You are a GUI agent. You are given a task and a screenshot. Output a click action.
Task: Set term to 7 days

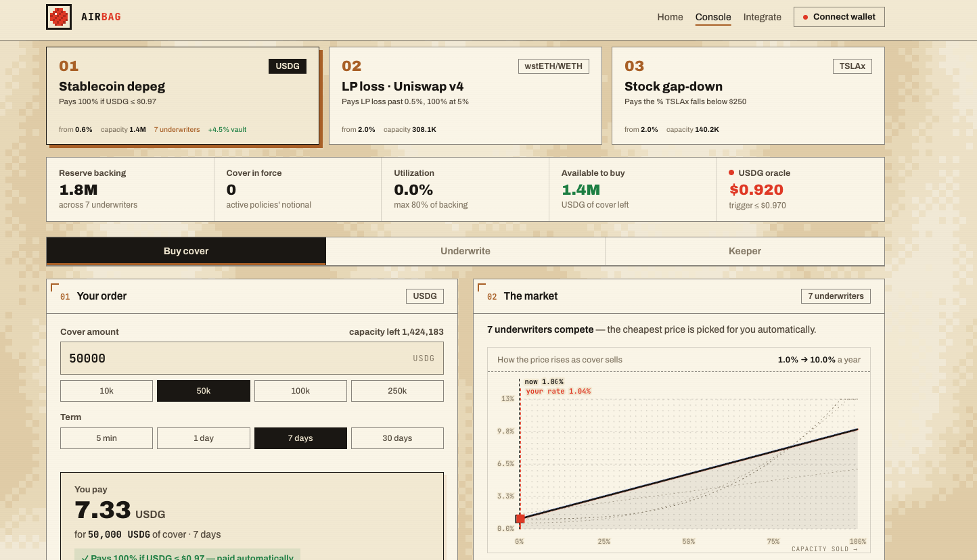pyautogui.click(x=300, y=438)
